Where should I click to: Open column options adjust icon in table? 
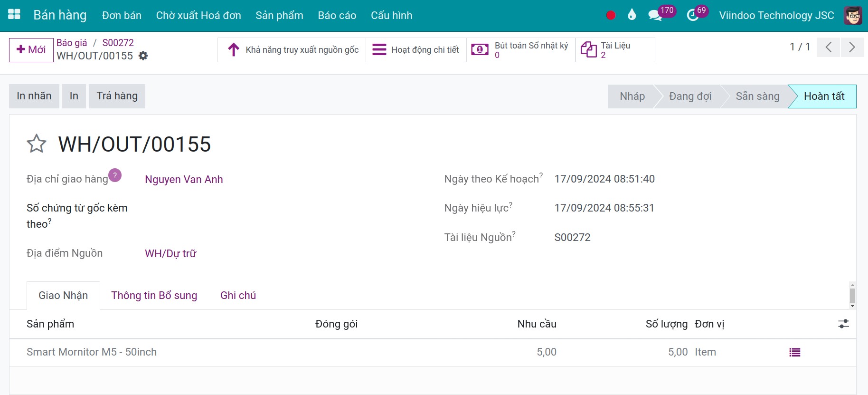843,324
